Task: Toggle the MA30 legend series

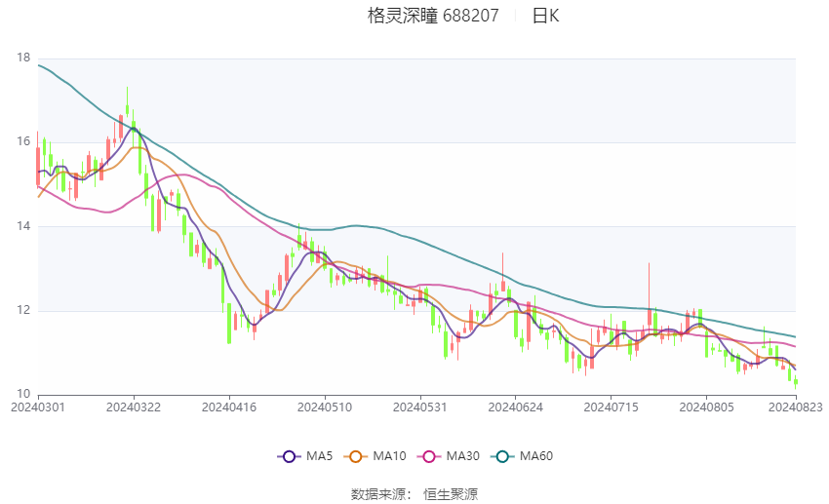Action: 449,456
